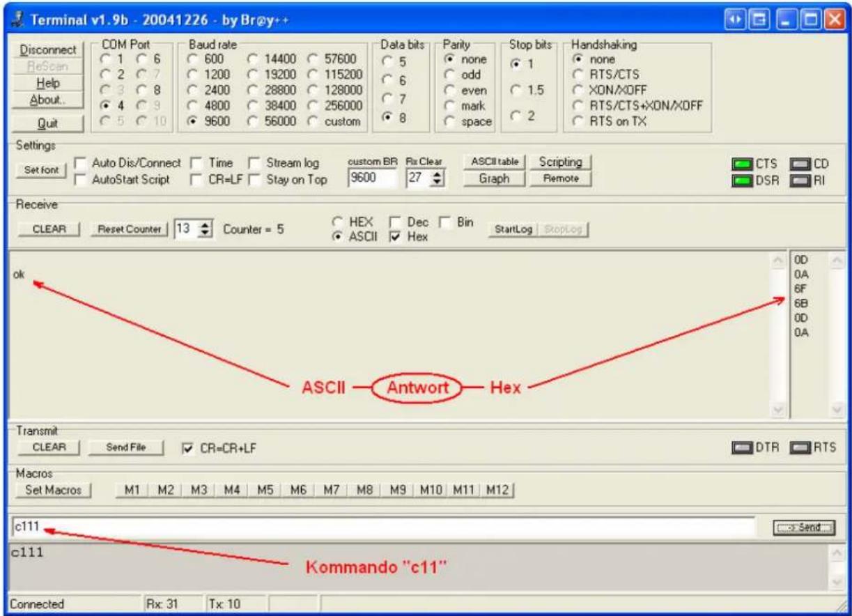The height and width of the screenshot is (616, 852).
Task: Set parity to none
Action: click(x=451, y=60)
